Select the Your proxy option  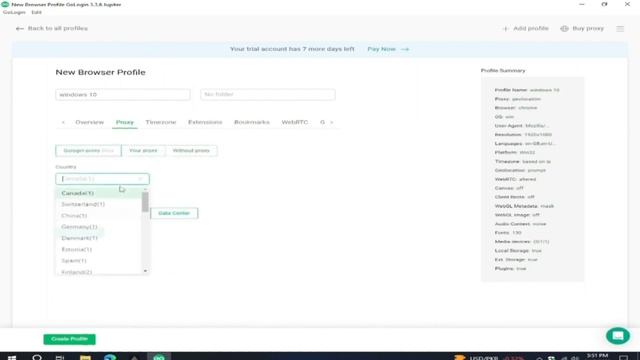click(x=143, y=151)
